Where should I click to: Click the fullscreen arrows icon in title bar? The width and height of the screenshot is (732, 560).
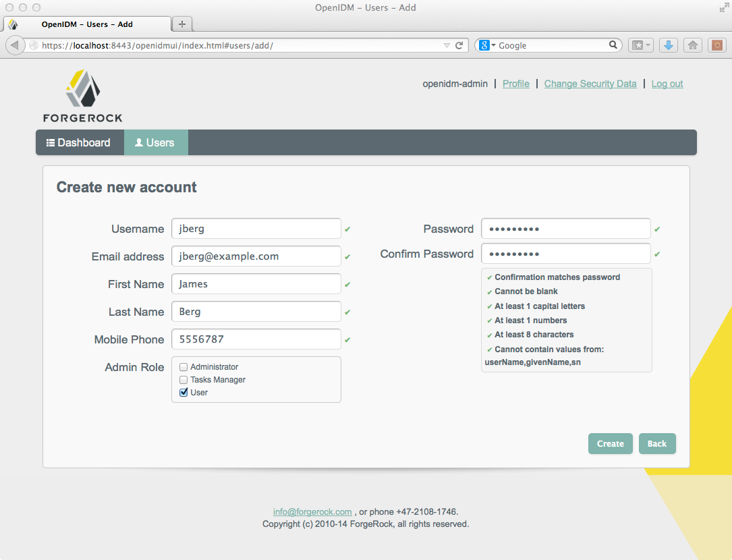coord(724,7)
